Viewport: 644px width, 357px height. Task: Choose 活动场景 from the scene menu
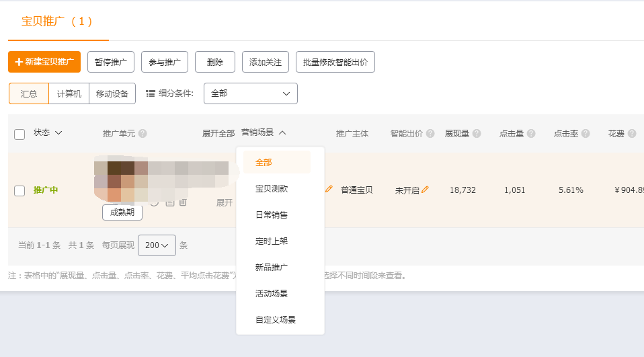(x=272, y=294)
